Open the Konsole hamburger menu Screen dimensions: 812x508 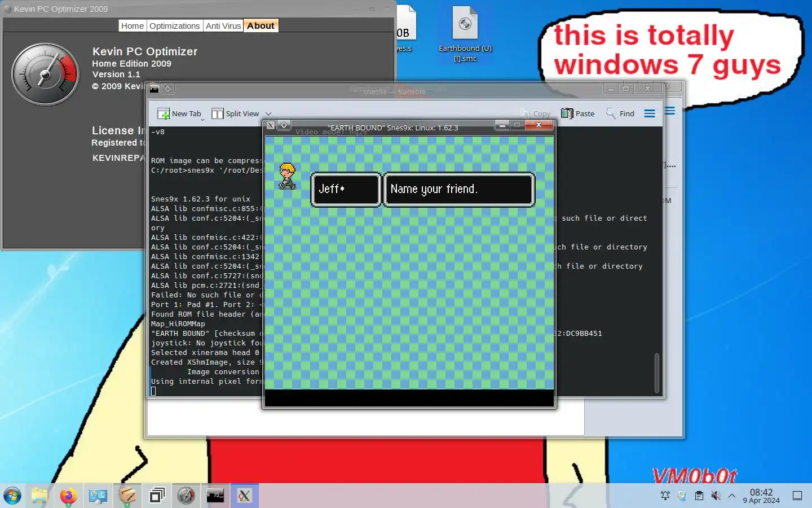pyautogui.click(x=650, y=113)
